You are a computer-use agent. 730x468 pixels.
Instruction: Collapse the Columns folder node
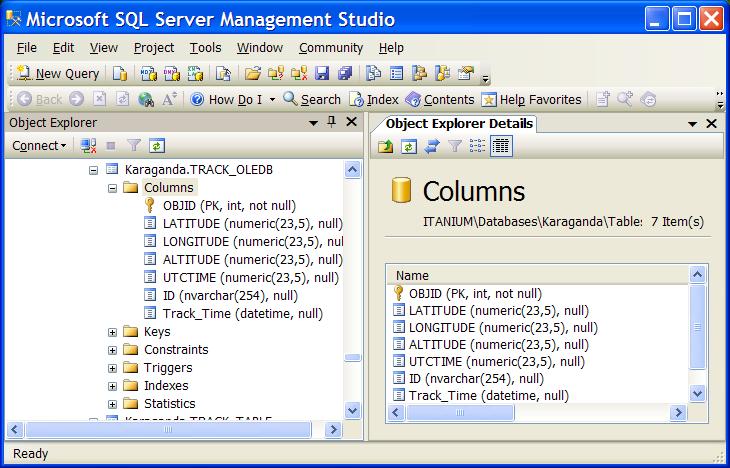(x=112, y=188)
